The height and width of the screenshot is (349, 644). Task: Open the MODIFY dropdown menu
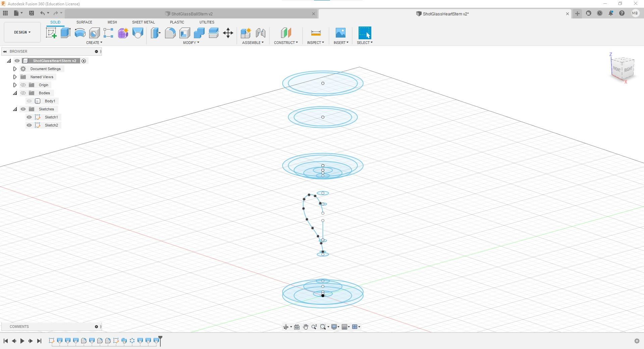coord(191,43)
